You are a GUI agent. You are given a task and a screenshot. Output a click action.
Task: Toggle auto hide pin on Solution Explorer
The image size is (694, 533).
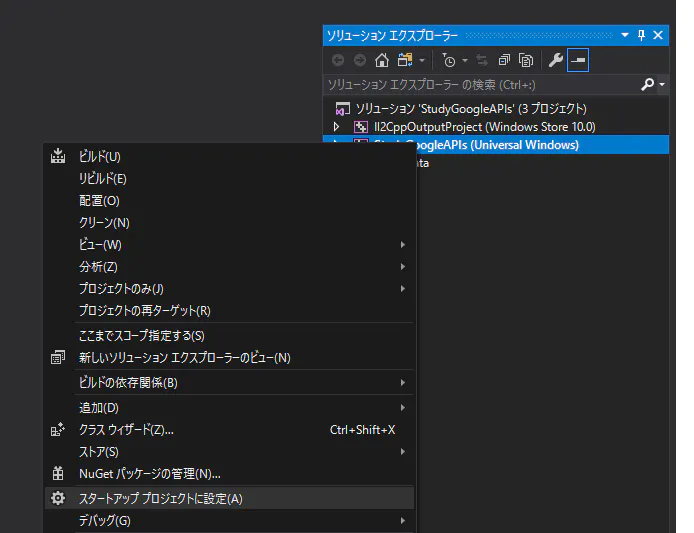[641, 35]
